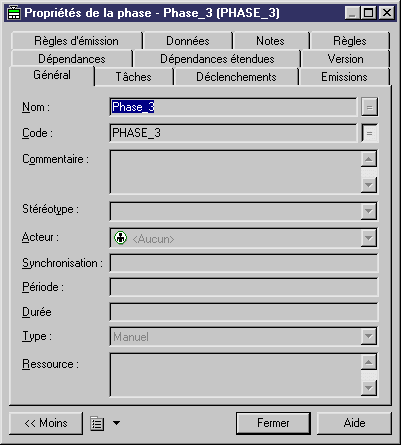Click the phase properties title bar icon
401x445 pixels.
(14, 13)
